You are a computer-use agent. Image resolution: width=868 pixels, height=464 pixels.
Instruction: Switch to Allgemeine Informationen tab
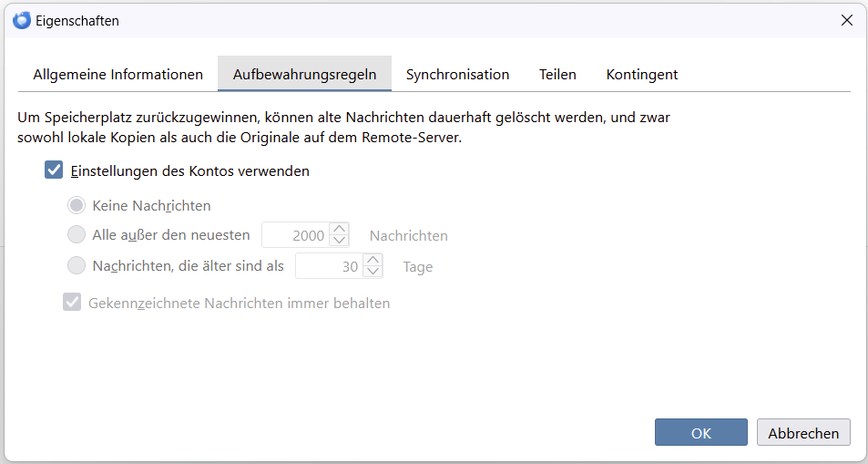point(117,74)
